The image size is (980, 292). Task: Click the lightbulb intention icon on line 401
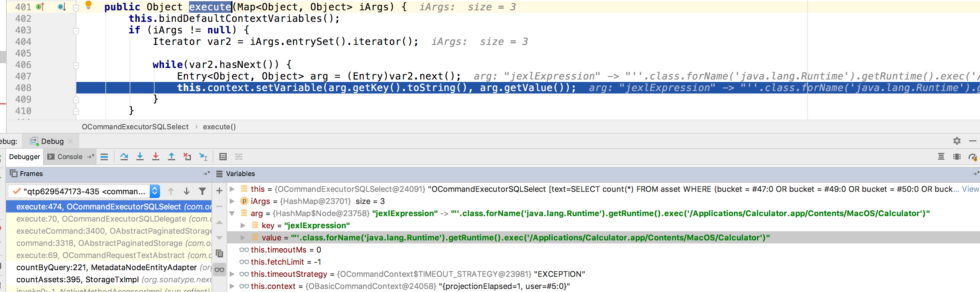click(x=88, y=5)
